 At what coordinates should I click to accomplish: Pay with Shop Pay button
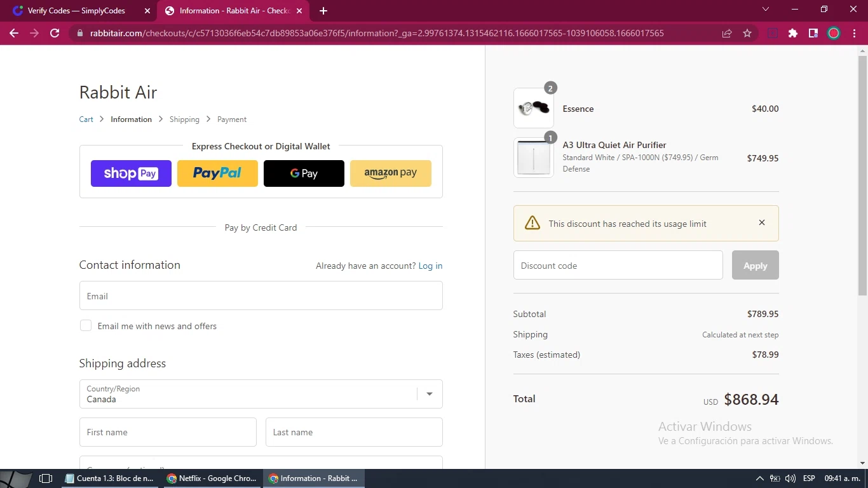131,173
